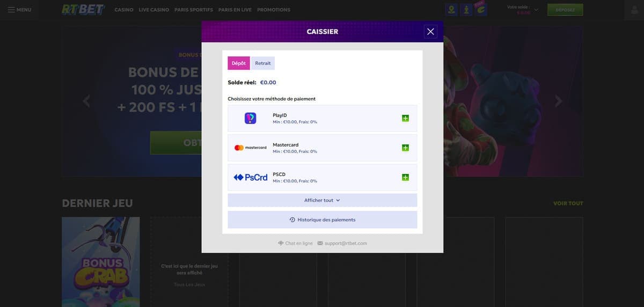Open the hamburger MENU
This screenshot has width=644, height=307.
pyautogui.click(x=19, y=10)
